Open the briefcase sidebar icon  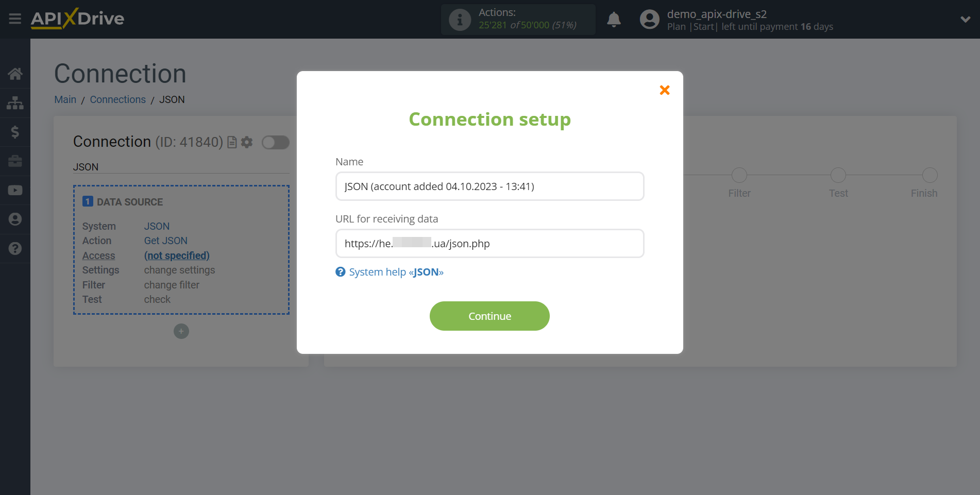pyautogui.click(x=15, y=161)
